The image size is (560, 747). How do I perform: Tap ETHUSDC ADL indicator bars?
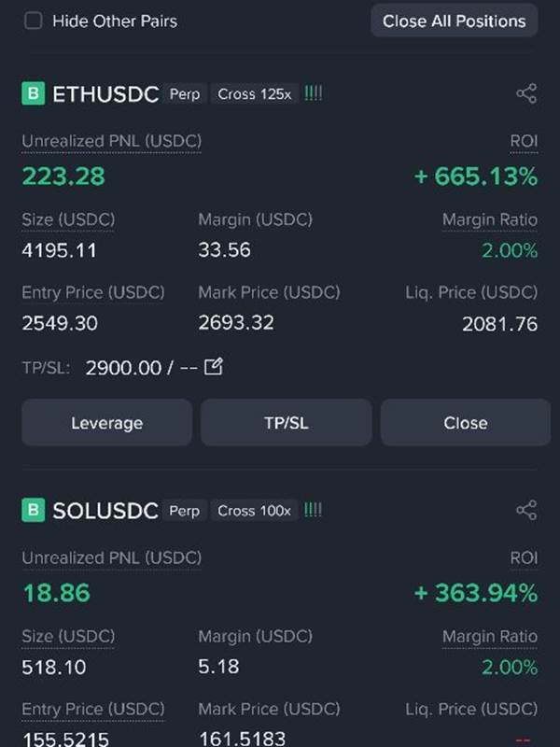pyautogui.click(x=313, y=93)
